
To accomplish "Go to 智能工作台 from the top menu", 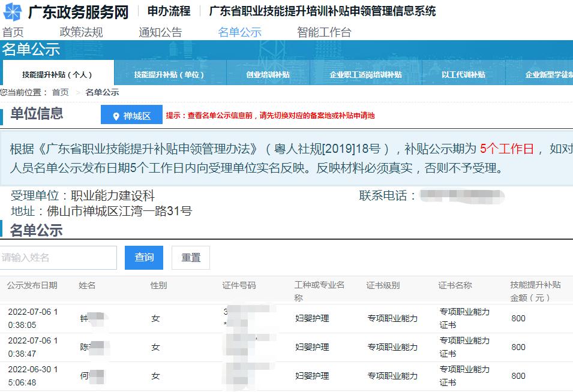I will click(x=322, y=32).
